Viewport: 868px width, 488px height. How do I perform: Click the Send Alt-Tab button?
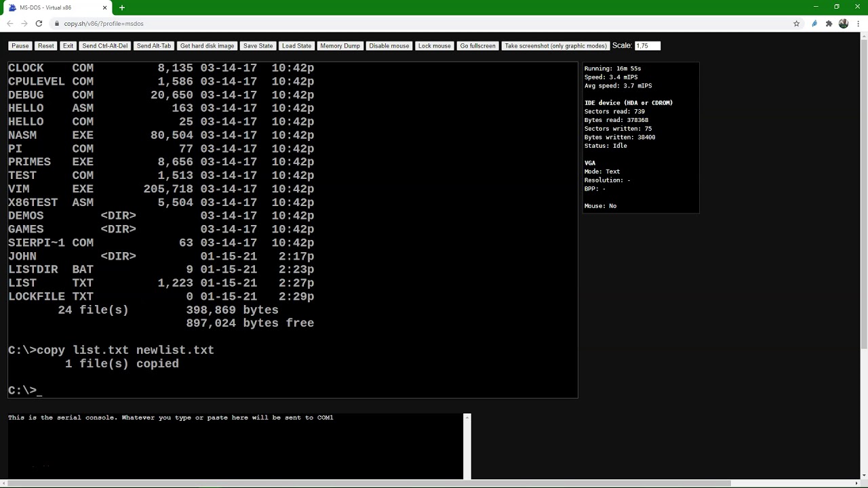154,45
